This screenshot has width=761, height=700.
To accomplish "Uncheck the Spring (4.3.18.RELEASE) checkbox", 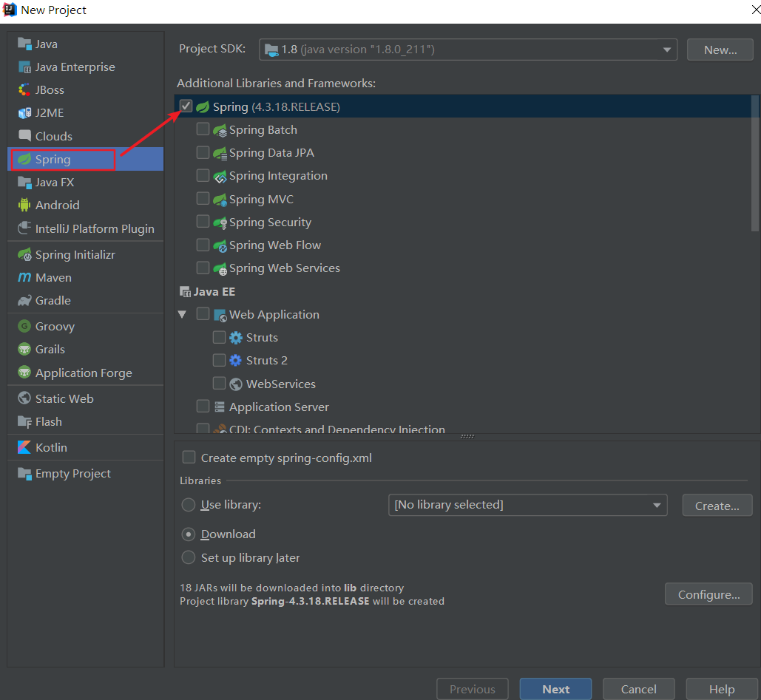I will coord(186,106).
